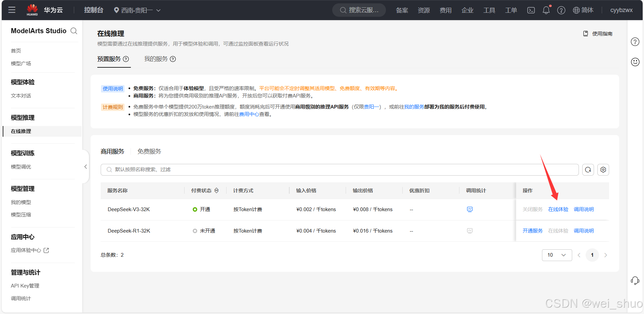
Task: Click the help icon beside 我的服务
Action: pos(173,59)
